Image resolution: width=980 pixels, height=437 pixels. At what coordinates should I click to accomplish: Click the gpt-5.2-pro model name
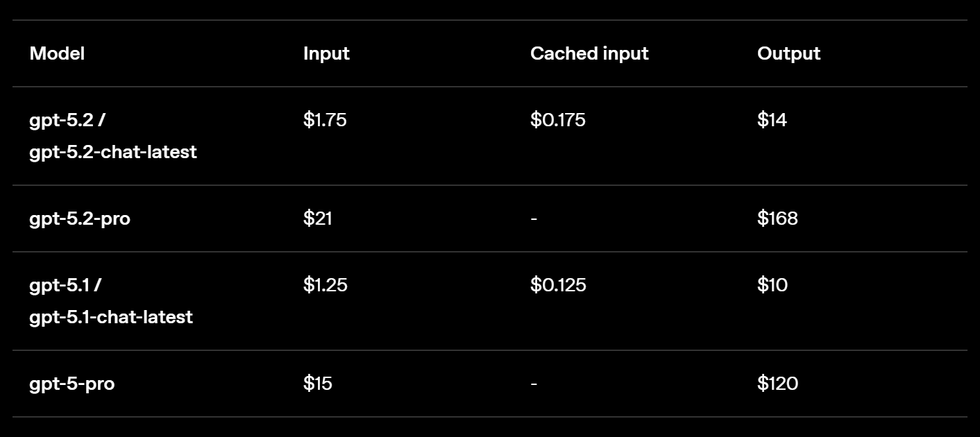coord(80,219)
